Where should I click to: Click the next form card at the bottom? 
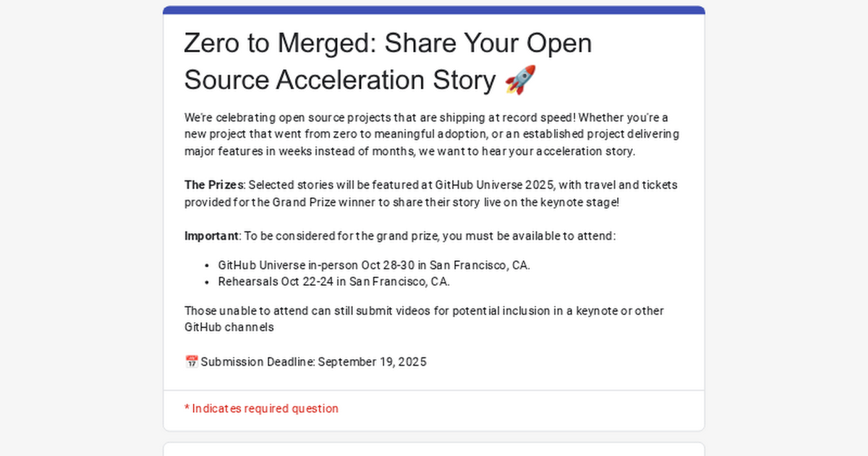pyautogui.click(x=434, y=449)
